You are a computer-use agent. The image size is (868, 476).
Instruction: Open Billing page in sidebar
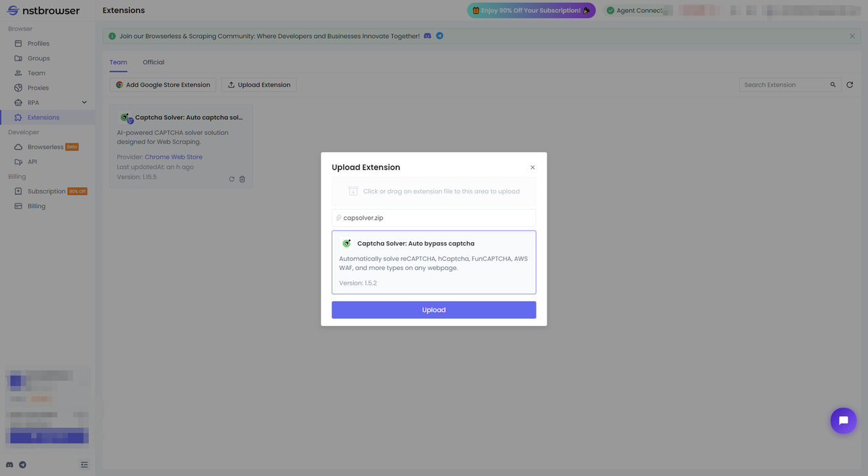[37, 206]
